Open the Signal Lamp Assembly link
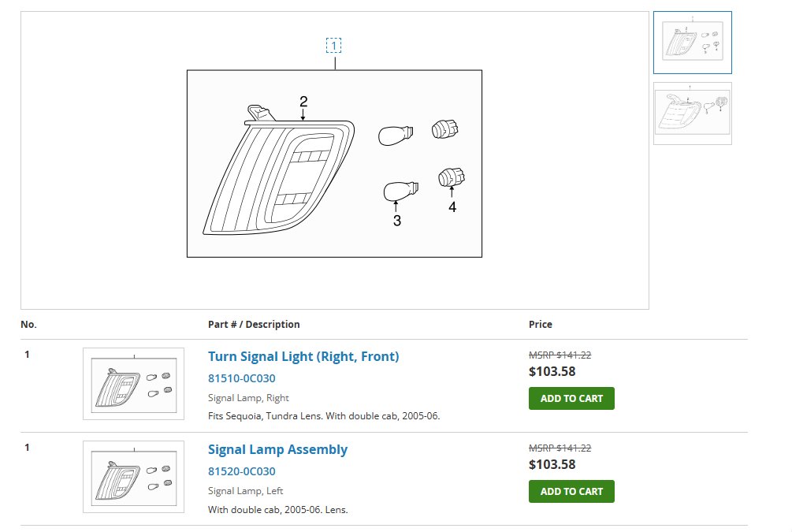The image size is (792, 532). click(277, 449)
